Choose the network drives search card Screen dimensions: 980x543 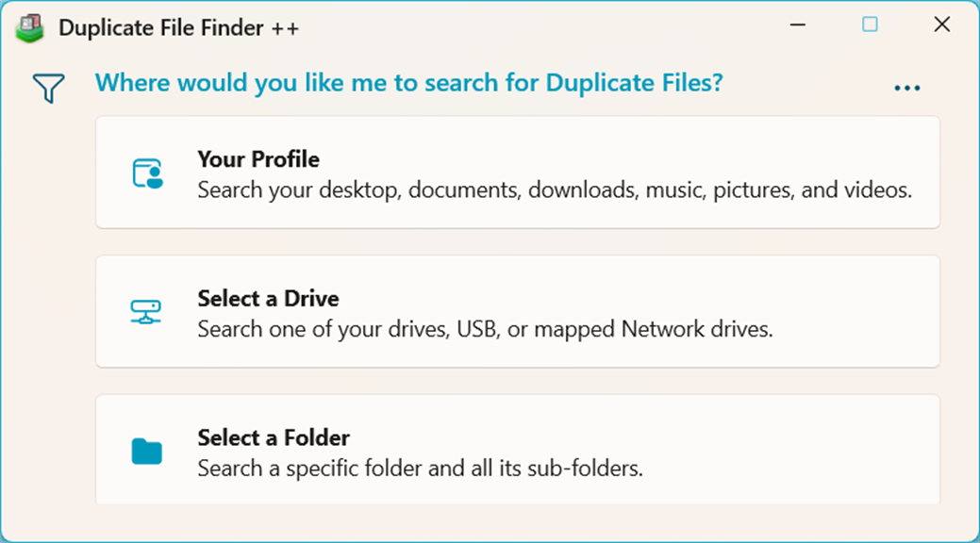coord(517,312)
